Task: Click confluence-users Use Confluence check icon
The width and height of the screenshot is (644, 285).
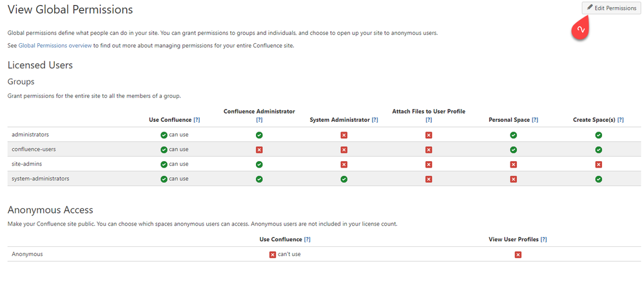Action: (x=164, y=150)
